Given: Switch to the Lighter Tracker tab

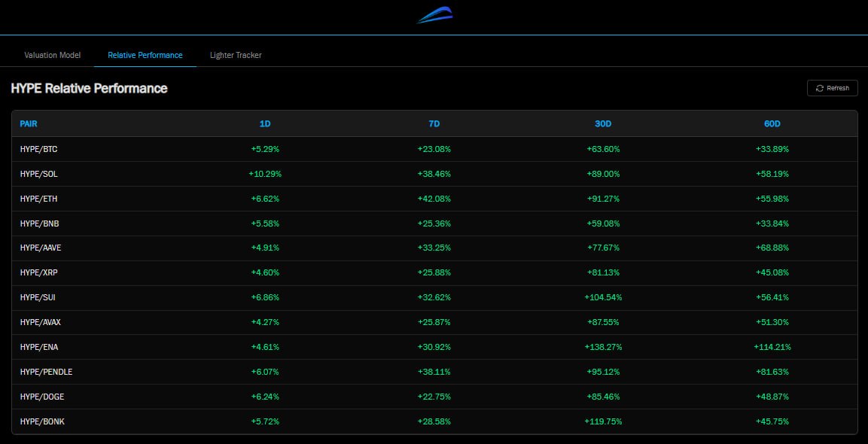Looking at the screenshot, I should pos(236,56).
